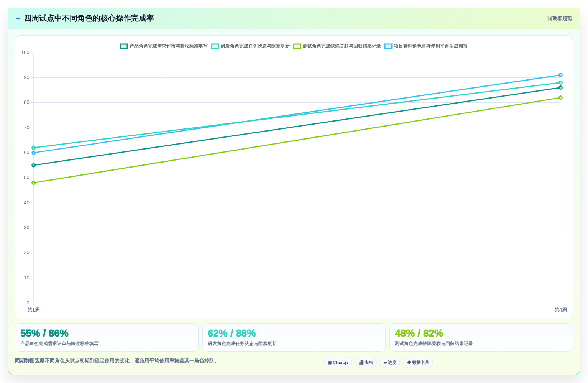Toggle the 项目管理角色直接使用平台生成周报 legend series

[426, 46]
